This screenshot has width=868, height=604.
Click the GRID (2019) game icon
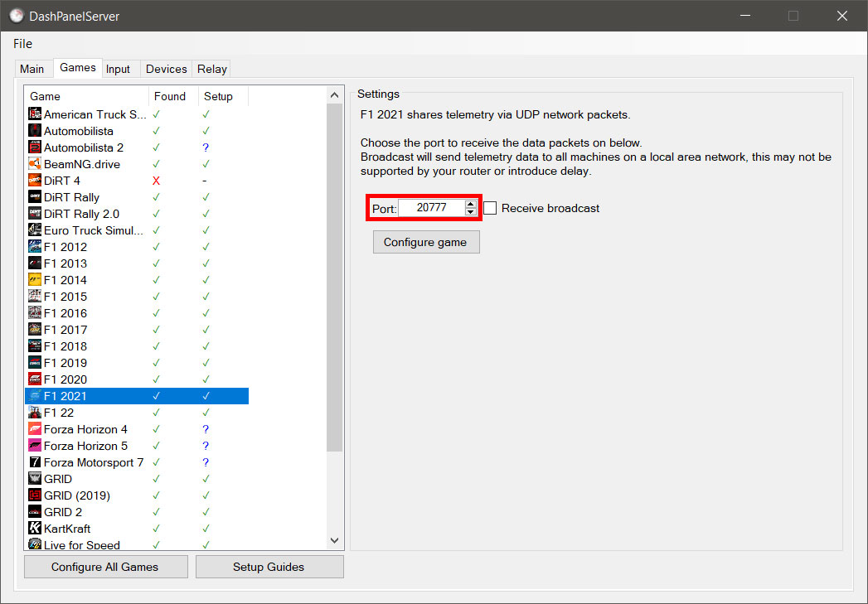pos(35,495)
